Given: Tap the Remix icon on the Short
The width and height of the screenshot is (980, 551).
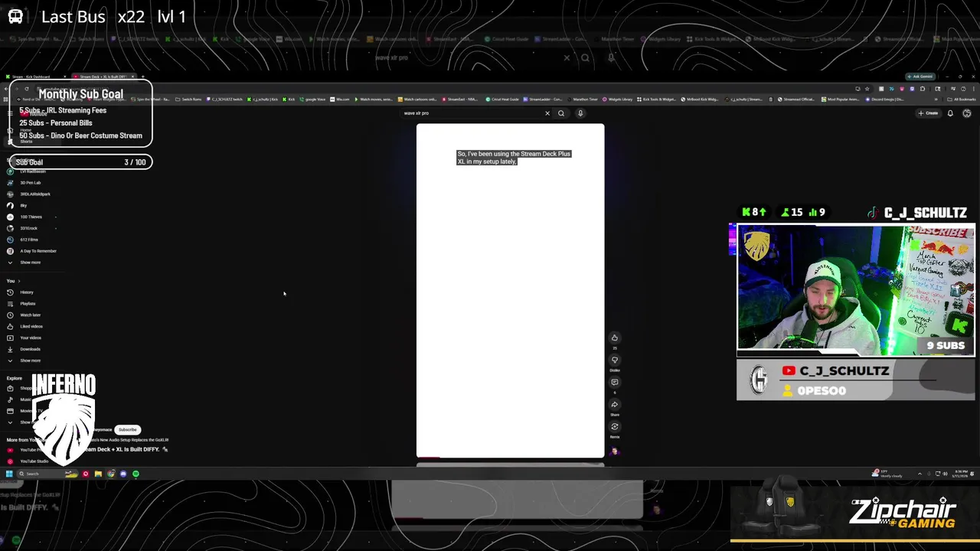Looking at the screenshot, I should (x=614, y=426).
